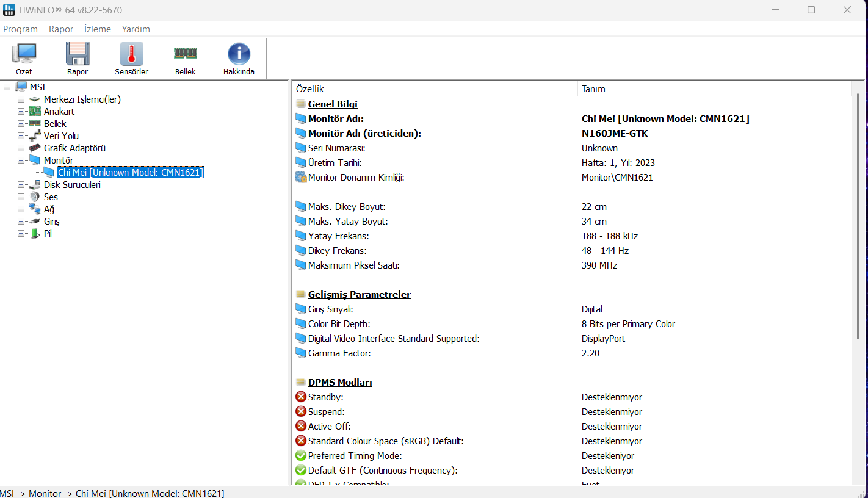This screenshot has height=498, width=868.
Task: Click the N160JME-GTK value
Action: coord(615,134)
